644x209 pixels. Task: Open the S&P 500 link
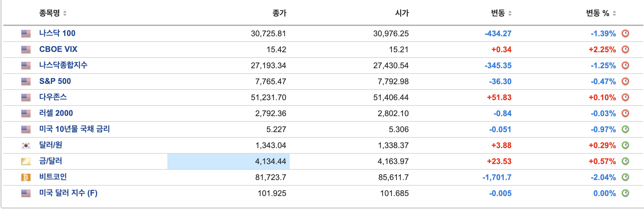tap(55, 81)
